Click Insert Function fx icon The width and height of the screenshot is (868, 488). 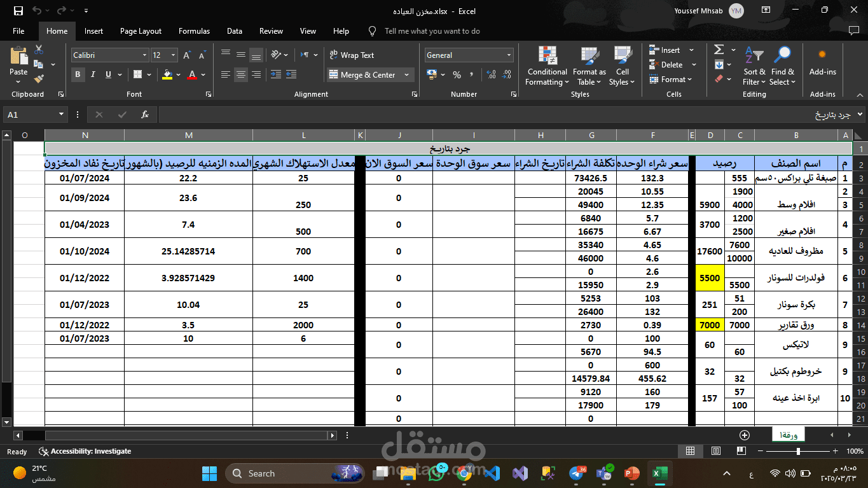(x=145, y=115)
